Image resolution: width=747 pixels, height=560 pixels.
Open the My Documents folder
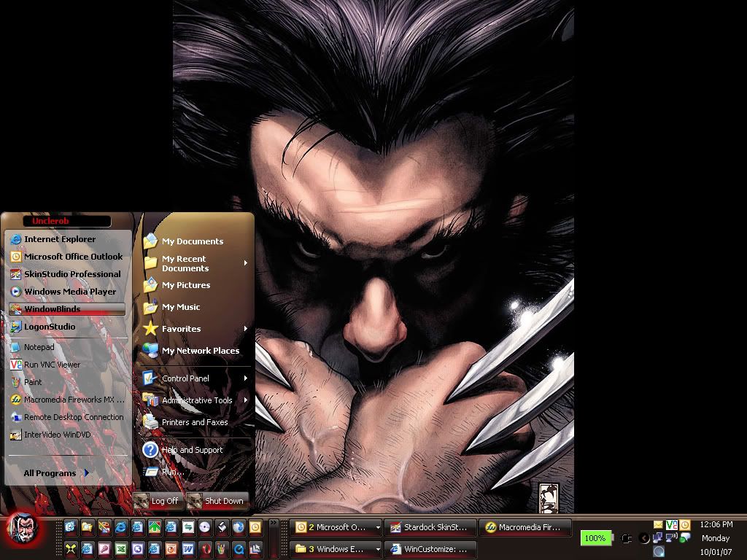click(196, 241)
